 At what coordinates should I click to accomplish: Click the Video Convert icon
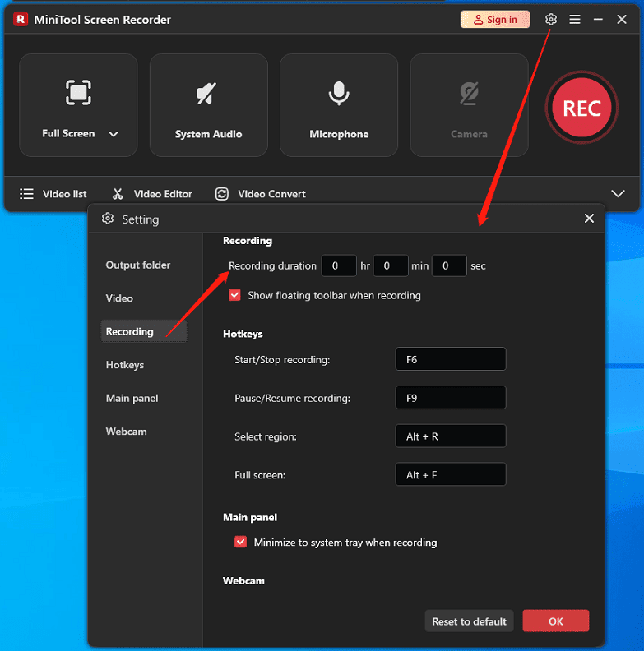[x=222, y=194]
